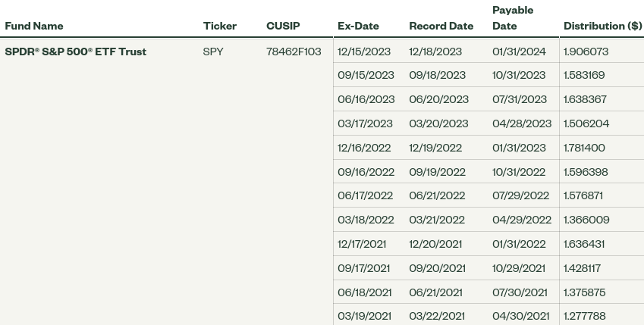Select payable date 07/31/2023

tap(520, 99)
